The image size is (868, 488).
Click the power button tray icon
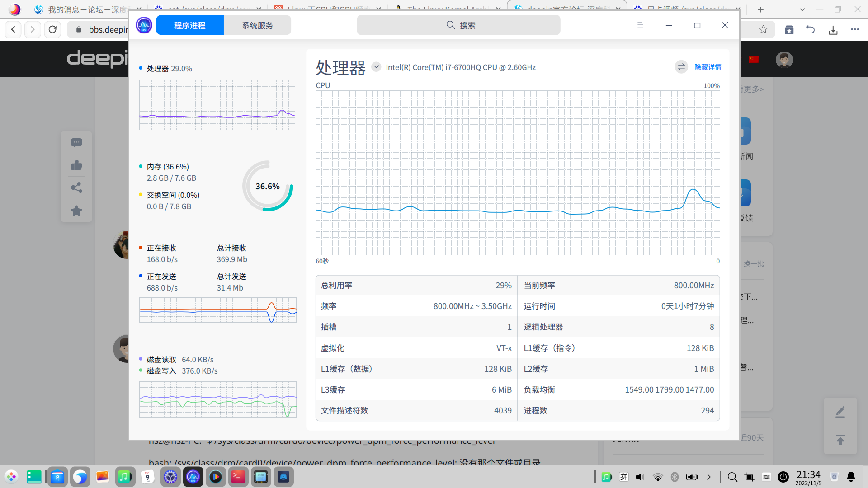[x=783, y=477]
